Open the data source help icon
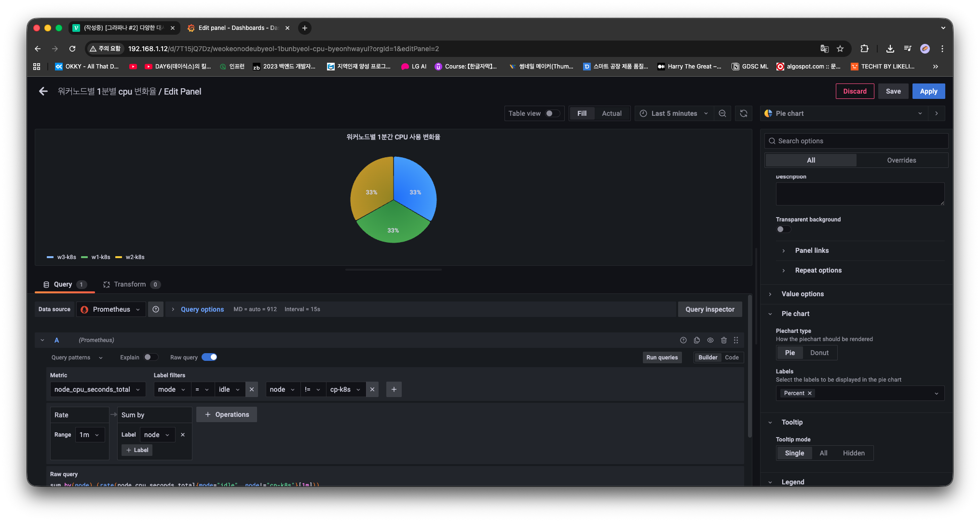The image size is (980, 522). coord(156,309)
